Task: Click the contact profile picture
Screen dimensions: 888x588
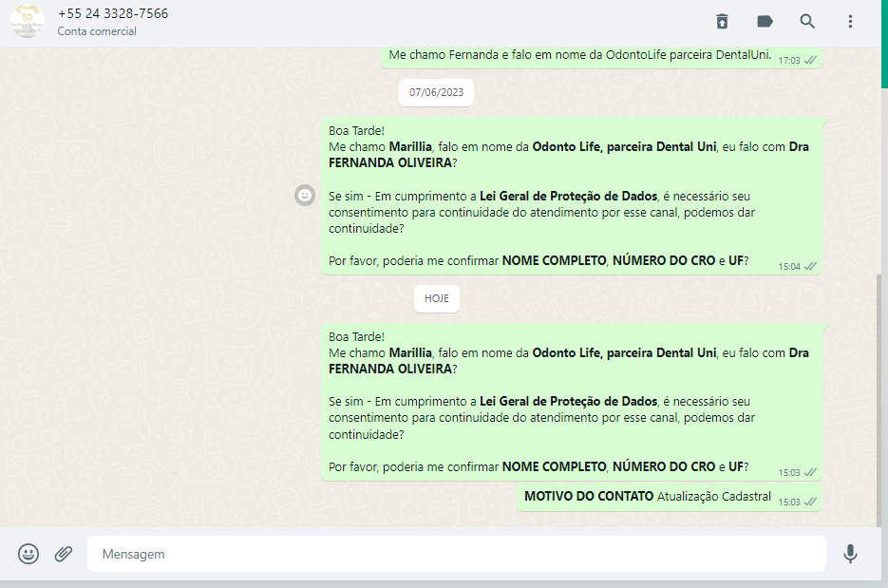Action: click(28, 21)
